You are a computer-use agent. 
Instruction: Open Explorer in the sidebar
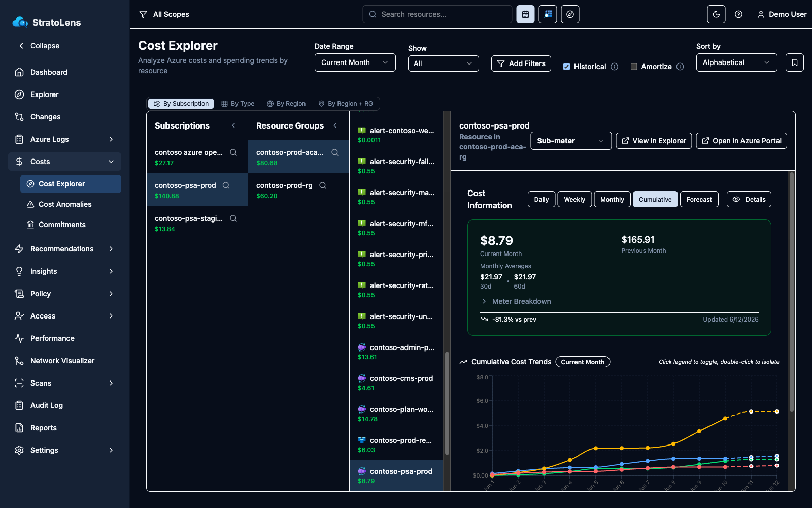point(65,94)
